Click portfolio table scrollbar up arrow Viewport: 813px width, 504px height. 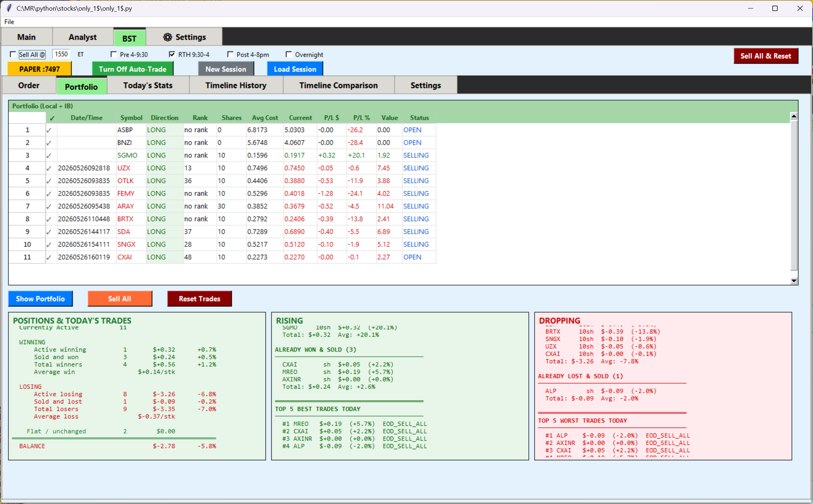pyautogui.click(x=794, y=116)
